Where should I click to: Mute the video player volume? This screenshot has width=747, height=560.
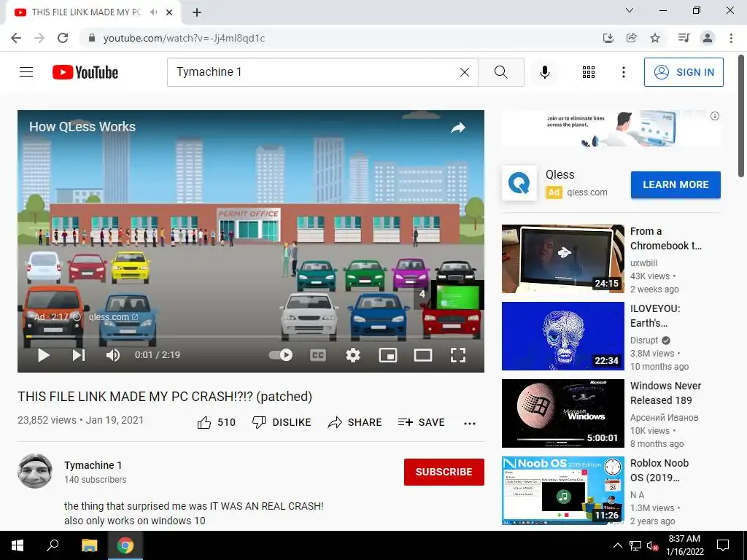pyautogui.click(x=113, y=355)
